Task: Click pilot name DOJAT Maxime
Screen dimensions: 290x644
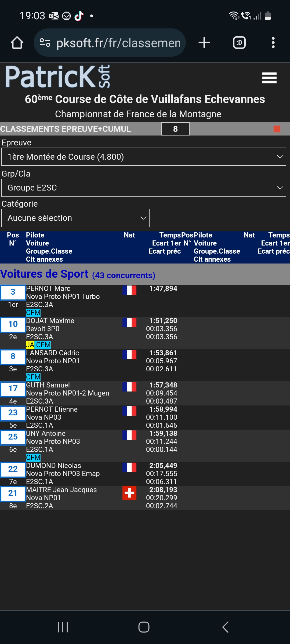Action: point(50,321)
